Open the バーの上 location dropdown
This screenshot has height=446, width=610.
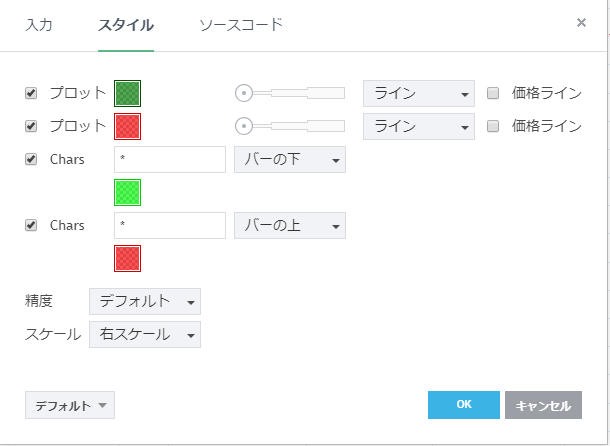(289, 225)
